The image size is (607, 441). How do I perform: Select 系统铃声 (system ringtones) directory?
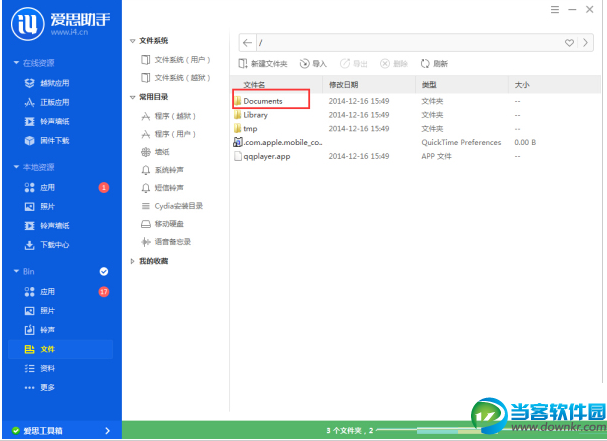pyautogui.click(x=162, y=170)
